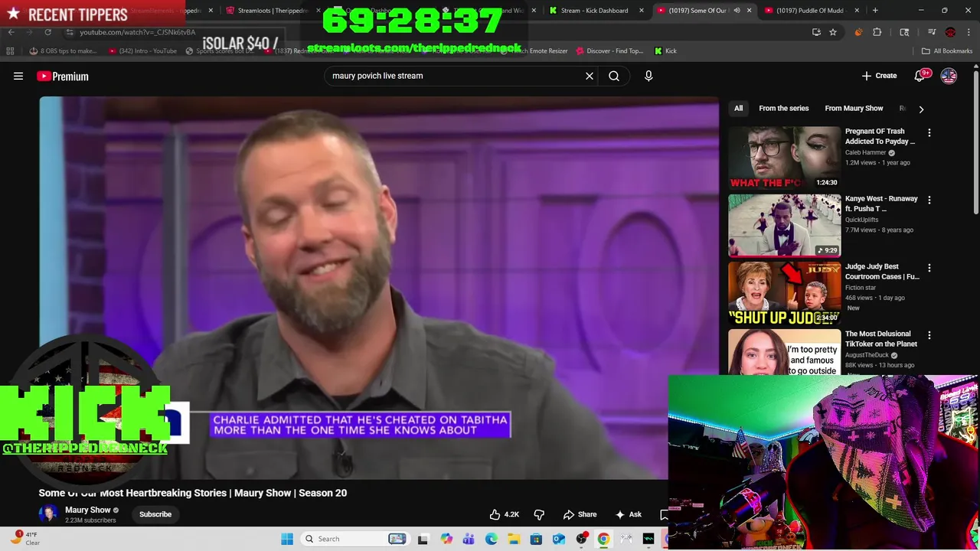Open the Windows Start menu

[x=287, y=539]
